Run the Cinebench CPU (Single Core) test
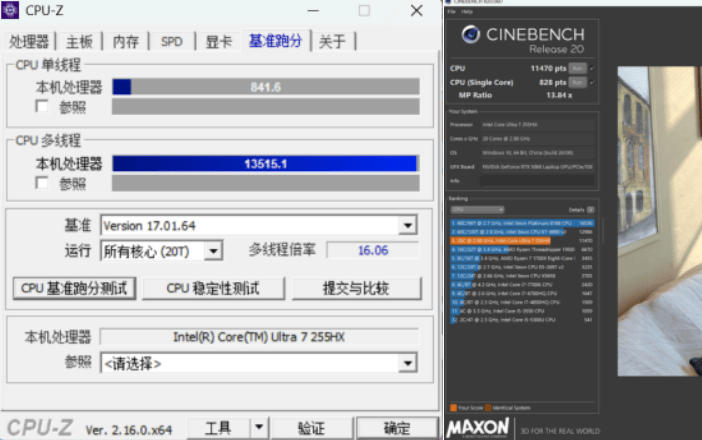 (x=578, y=82)
